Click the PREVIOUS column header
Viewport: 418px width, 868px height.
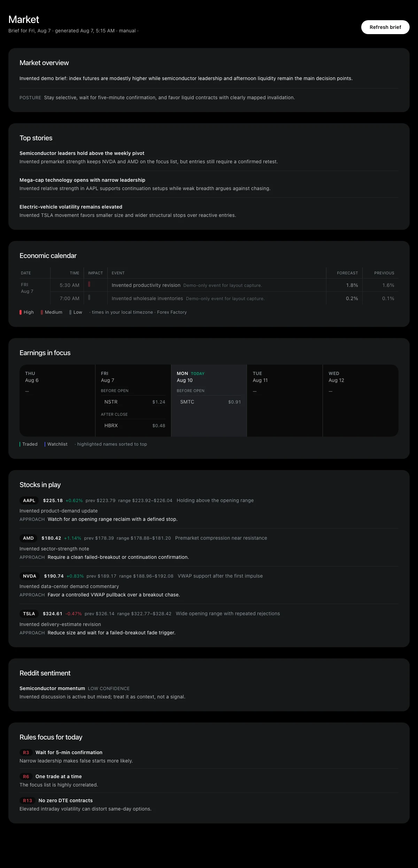pos(384,273)
